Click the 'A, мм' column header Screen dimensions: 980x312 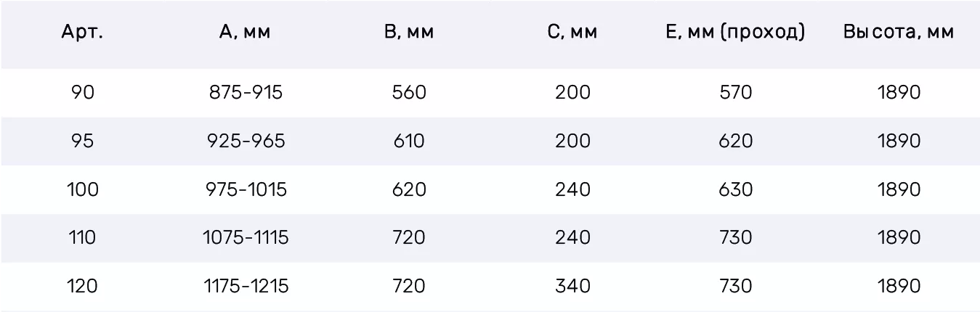pyautogui.click(x=245, y=33)
